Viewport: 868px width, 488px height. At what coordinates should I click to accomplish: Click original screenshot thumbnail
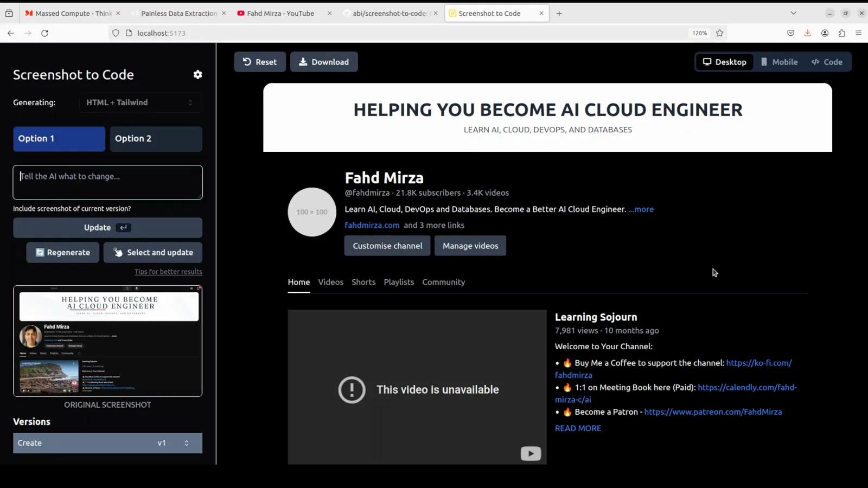tap(107, 341)
